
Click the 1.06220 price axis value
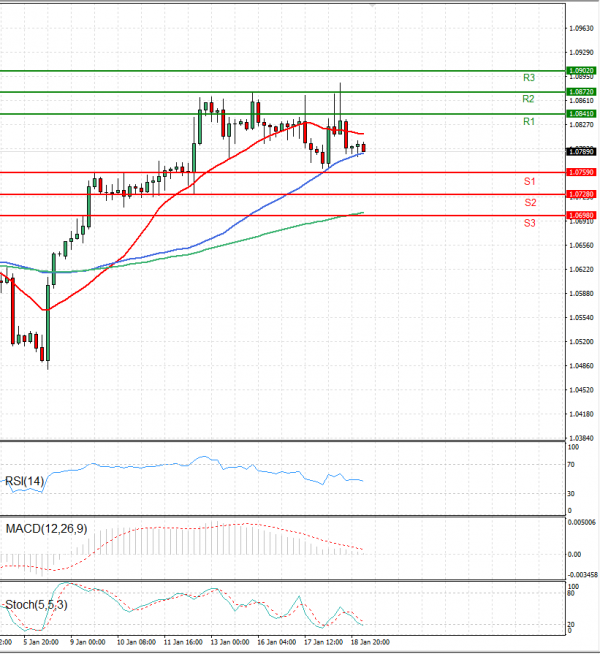582,269
